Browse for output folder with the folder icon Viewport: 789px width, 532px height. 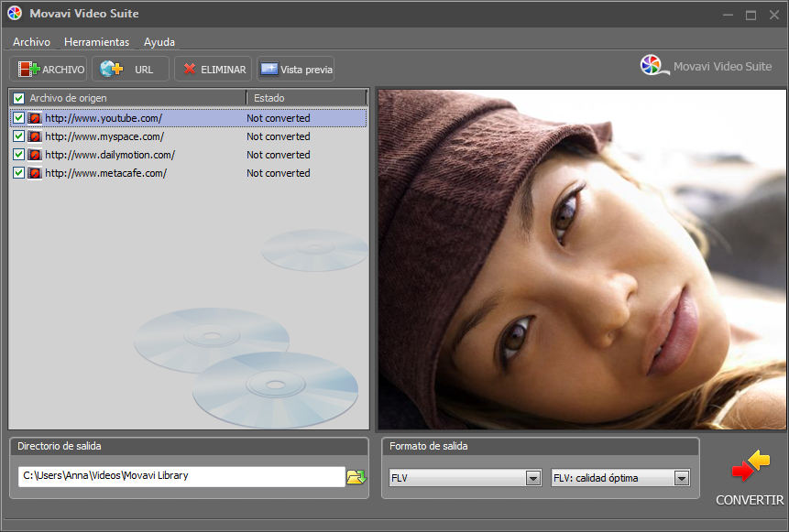[356, 477]
